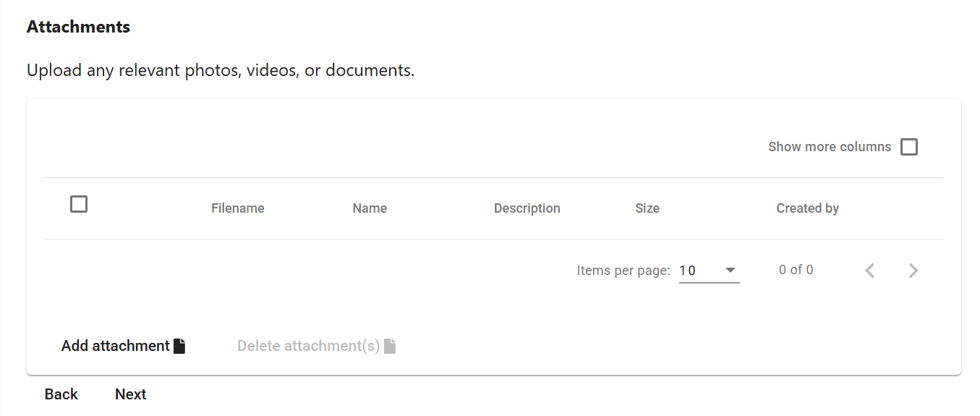Sort by the Name column header

point(370,208)
